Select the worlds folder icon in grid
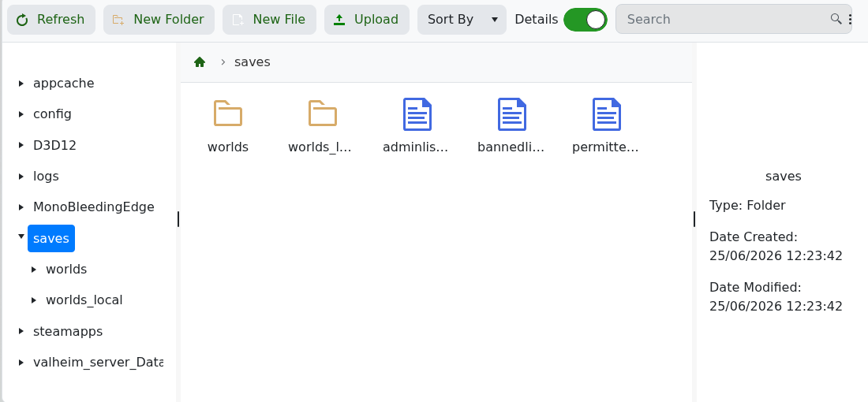The width and height of the screenshot is (868, 402). tap(228, 114)
